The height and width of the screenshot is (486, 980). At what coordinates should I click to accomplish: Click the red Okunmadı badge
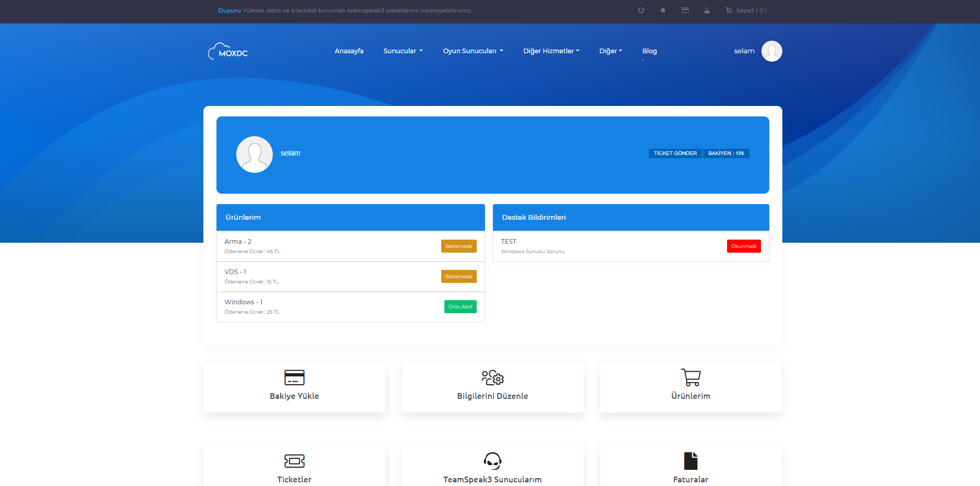(x=743, y=246)
